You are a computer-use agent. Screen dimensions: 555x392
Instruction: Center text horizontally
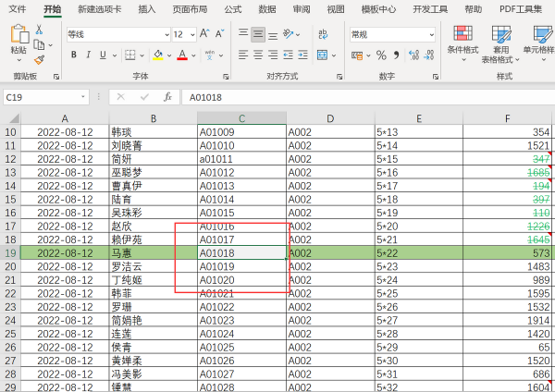tap(258, 55)
